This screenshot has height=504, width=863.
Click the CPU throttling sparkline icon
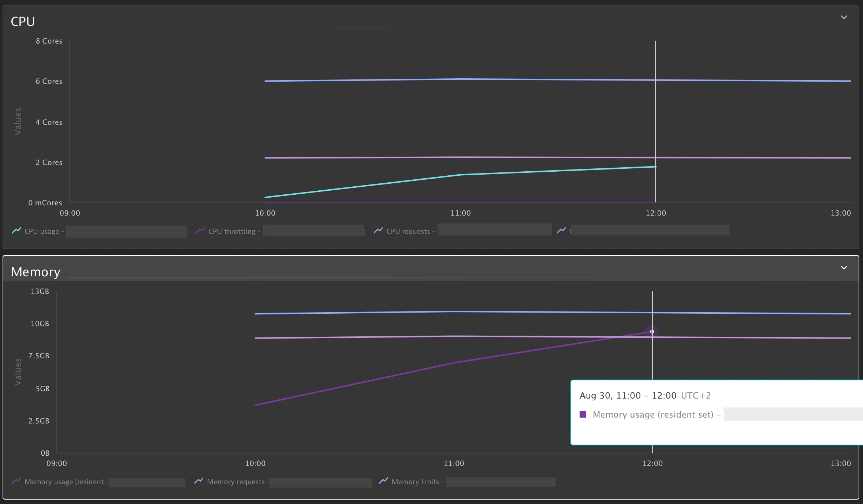pos(200,231)
